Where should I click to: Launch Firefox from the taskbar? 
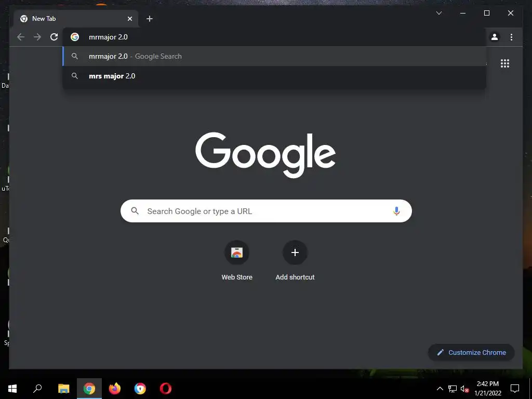[115, 389]
